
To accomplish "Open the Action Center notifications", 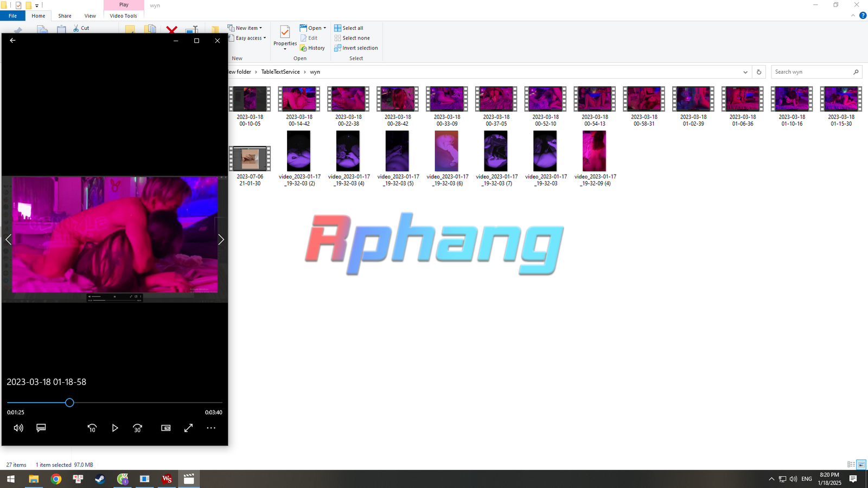I will [x=853, y=479].
